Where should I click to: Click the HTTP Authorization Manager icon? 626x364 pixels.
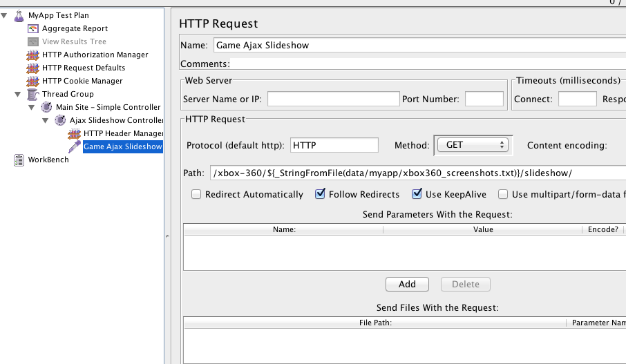coord(33,55)
